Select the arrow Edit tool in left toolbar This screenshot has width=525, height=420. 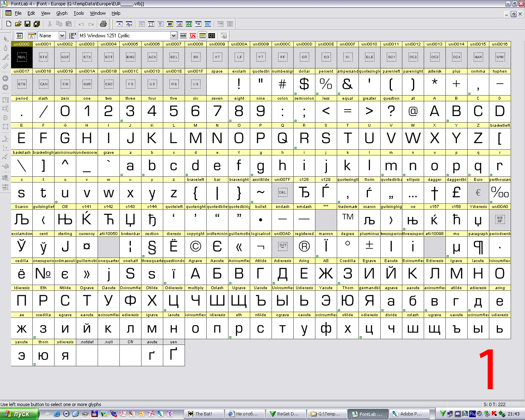[5, 39]
